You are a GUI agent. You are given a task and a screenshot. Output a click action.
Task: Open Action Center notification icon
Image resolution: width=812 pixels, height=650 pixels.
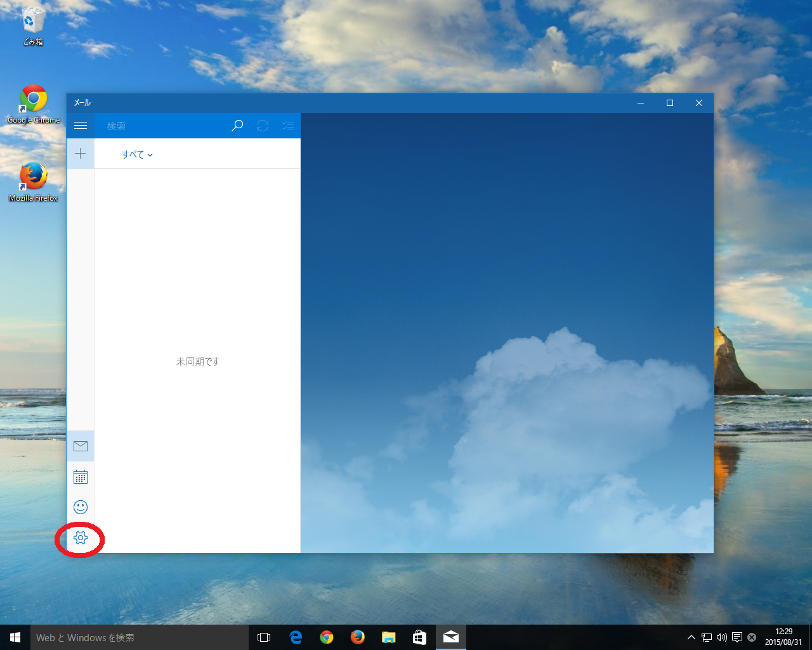coord(737,637)
